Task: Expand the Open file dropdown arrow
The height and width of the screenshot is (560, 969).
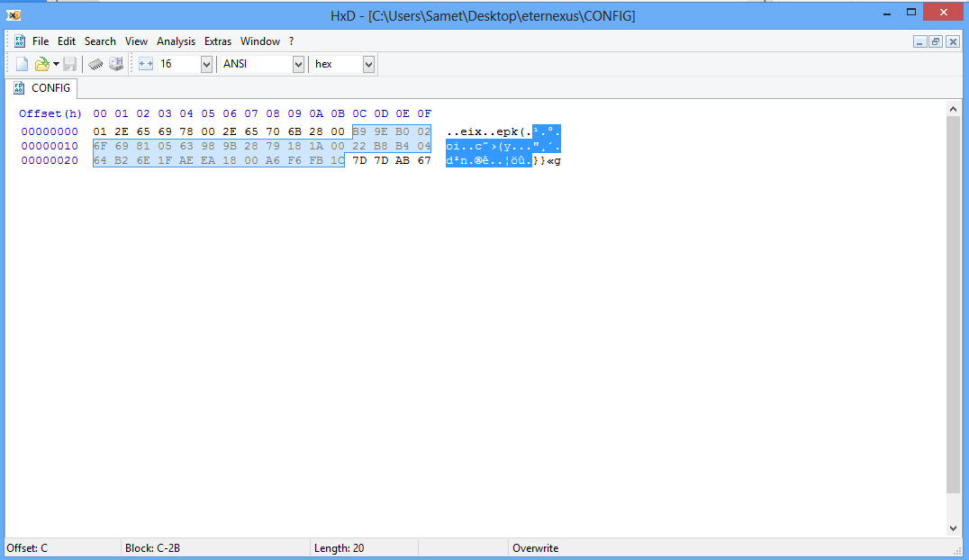Action: coord(56,64)
